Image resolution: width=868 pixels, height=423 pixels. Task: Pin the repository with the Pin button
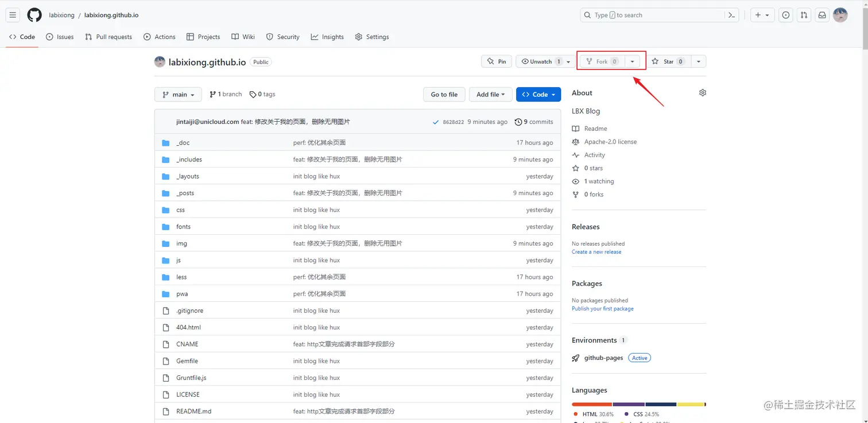pyautogui.click(x=496, y=61)
